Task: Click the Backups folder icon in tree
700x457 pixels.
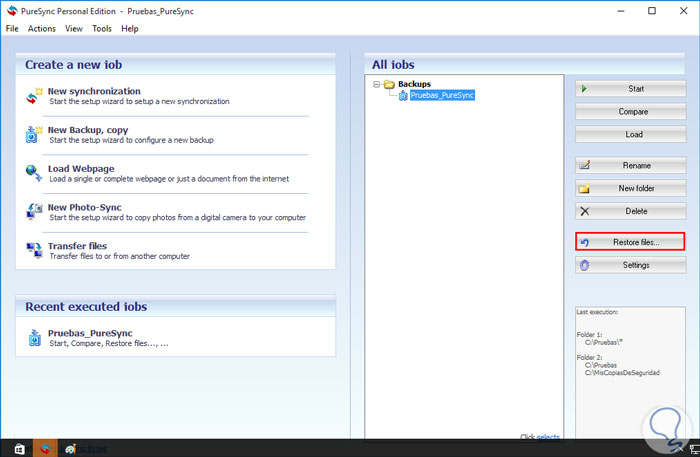Action: pyautogui.click(x=389, y=84)
